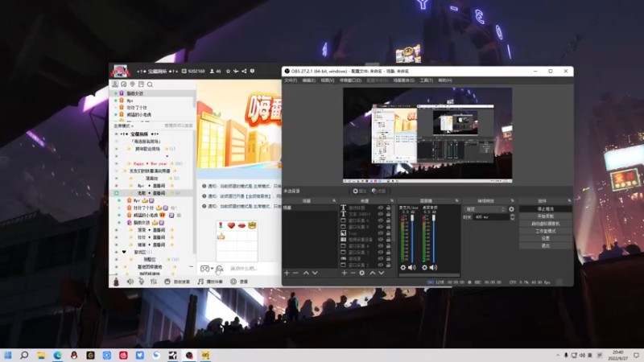Adjust 麦克风/Aux blue volume slider
The image size is (644, 362).
pyautogui.click(x=412, y=238)
